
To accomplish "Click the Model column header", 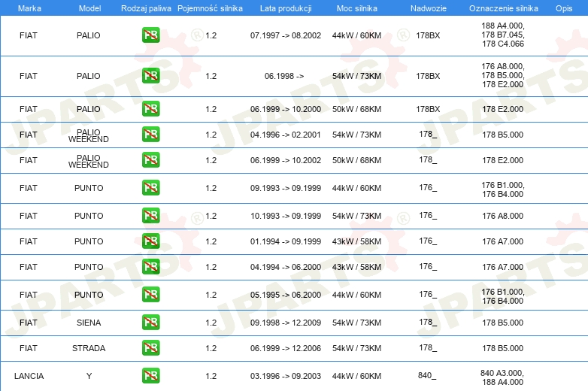I will pyautogui.click(x=89, y=8).
